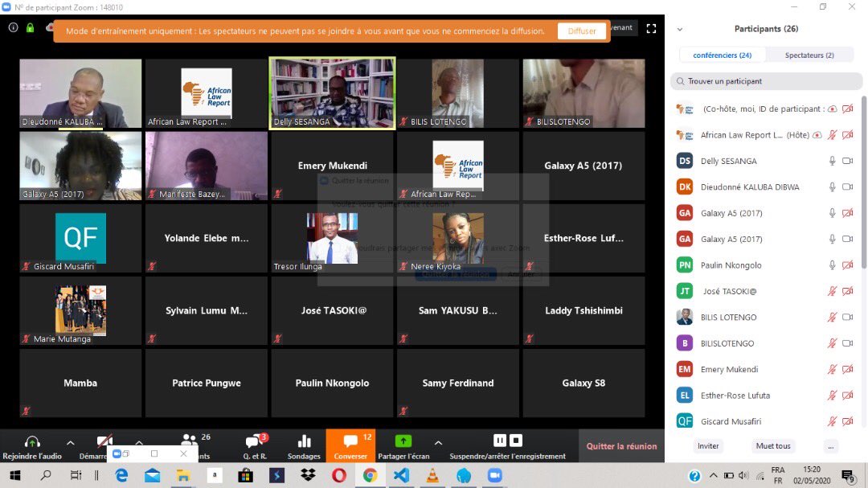The width and height of the screenshot is (868, 488).
Task: Click the volume icon in system tray
Action: pyautogui.click(x=743, y=475)
